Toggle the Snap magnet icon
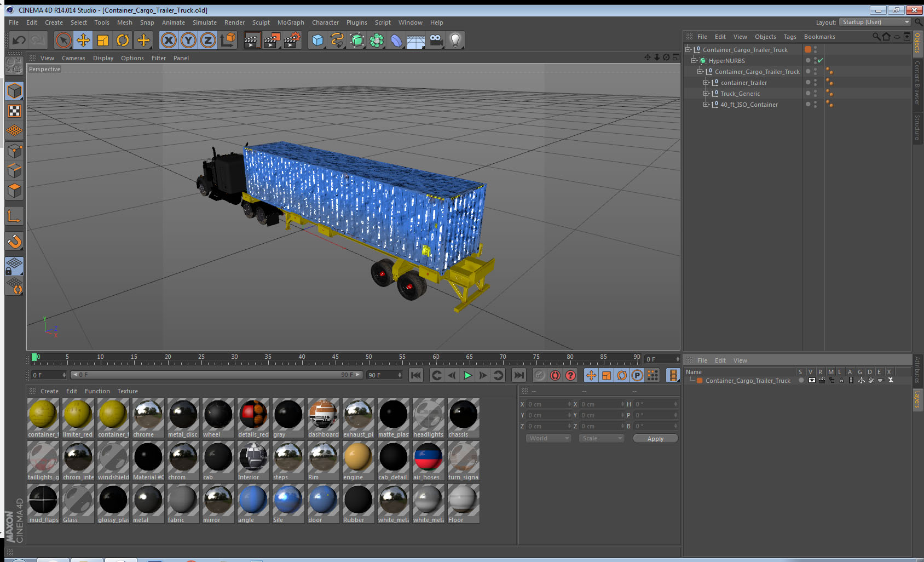Image resolution: width=924 pixels, height=562 pixels. (x=14, y=241)
